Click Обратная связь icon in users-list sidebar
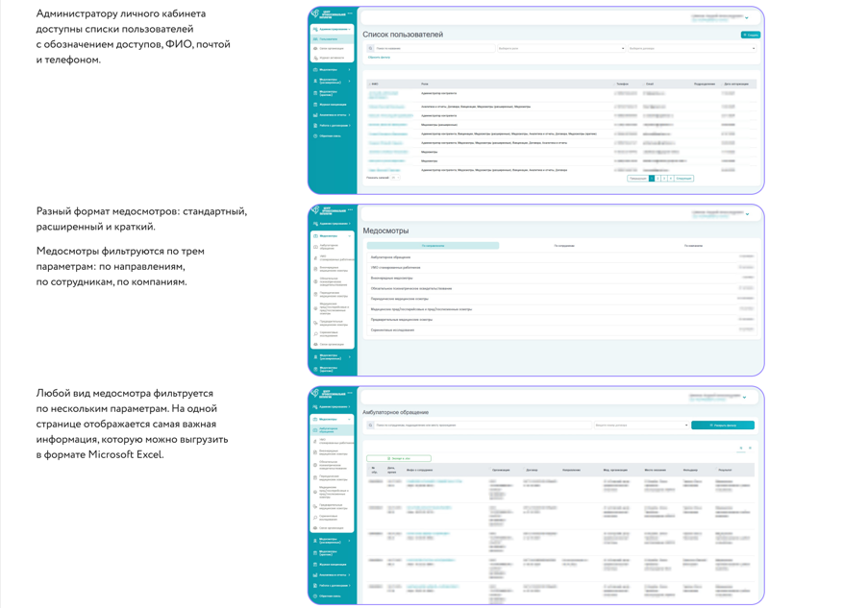868x608 pixels. click(x=315, y=135)
